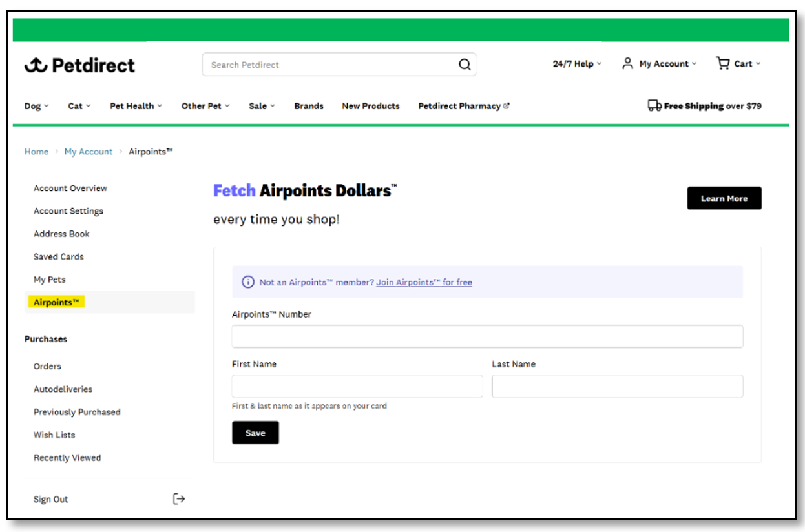Click 'every time you shop!' text
This screenshot has width=805, height=532.
pos(277,220)
